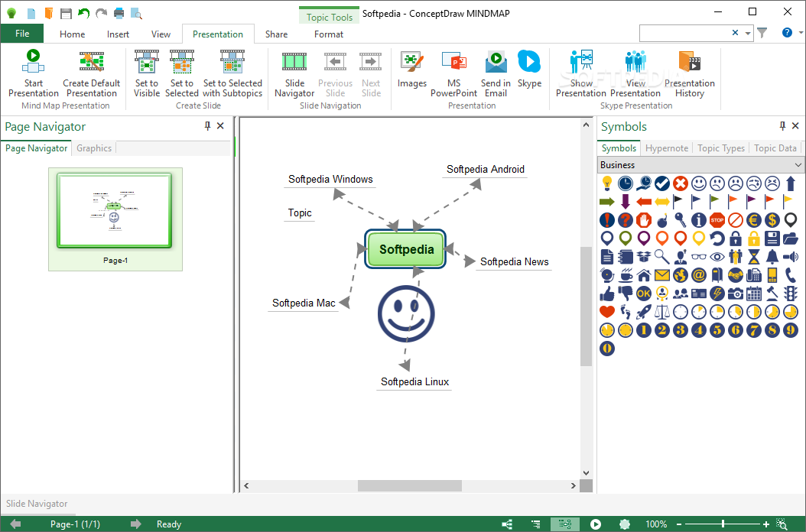Select the blue checkmark symbol

click(x=662, y=183)
